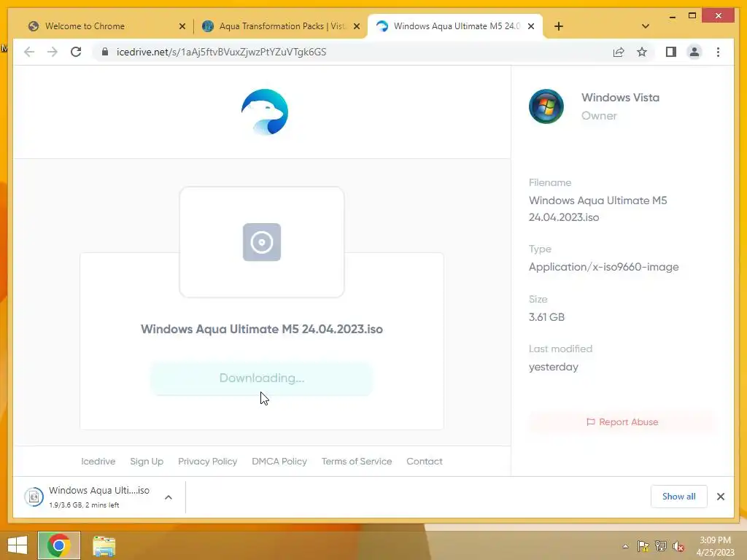747x560 pixels.
Task: Show hidden tray icons arrow
Action: tap(625, 546)
